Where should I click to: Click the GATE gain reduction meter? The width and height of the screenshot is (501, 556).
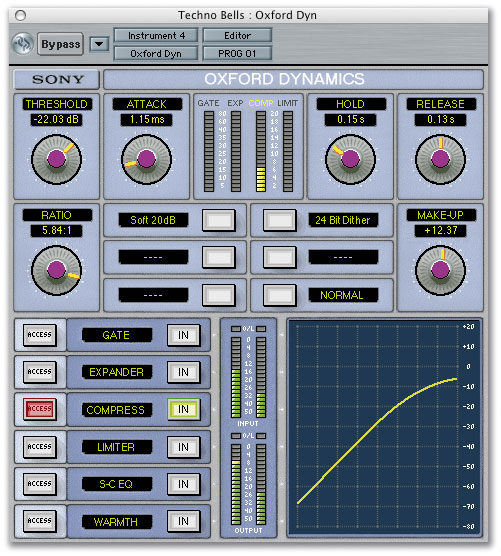pyautogui.click(x=209, y=151)
